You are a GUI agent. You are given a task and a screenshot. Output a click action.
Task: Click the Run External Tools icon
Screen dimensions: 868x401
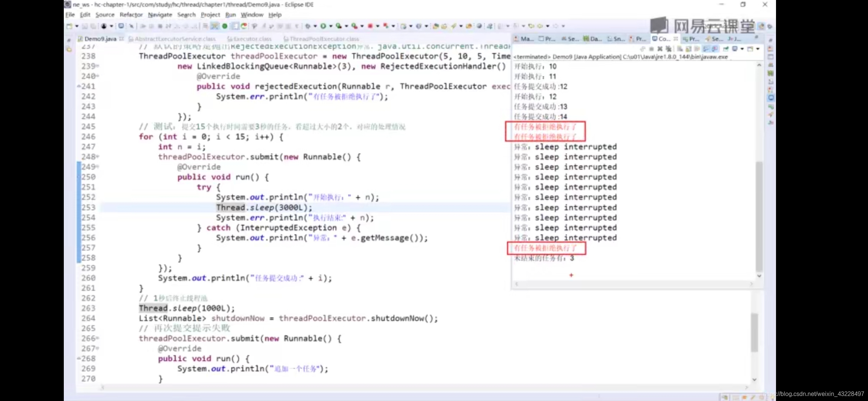point(354,26)
